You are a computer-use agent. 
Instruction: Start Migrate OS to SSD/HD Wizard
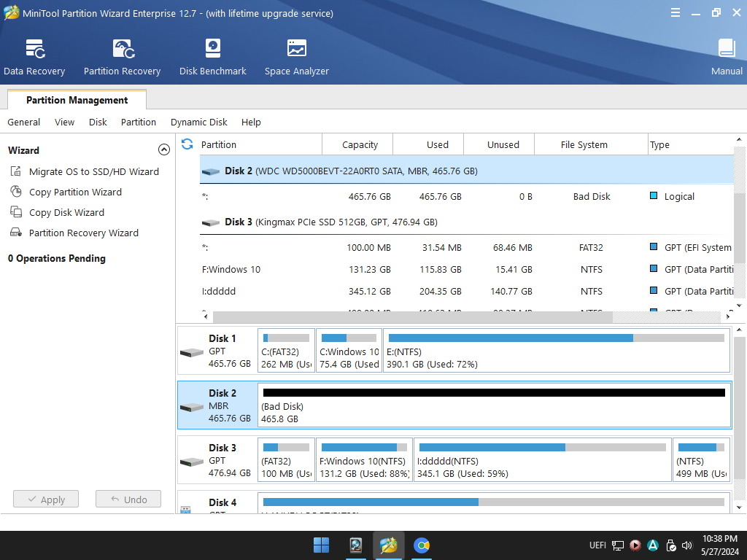[x=94, y=171]
